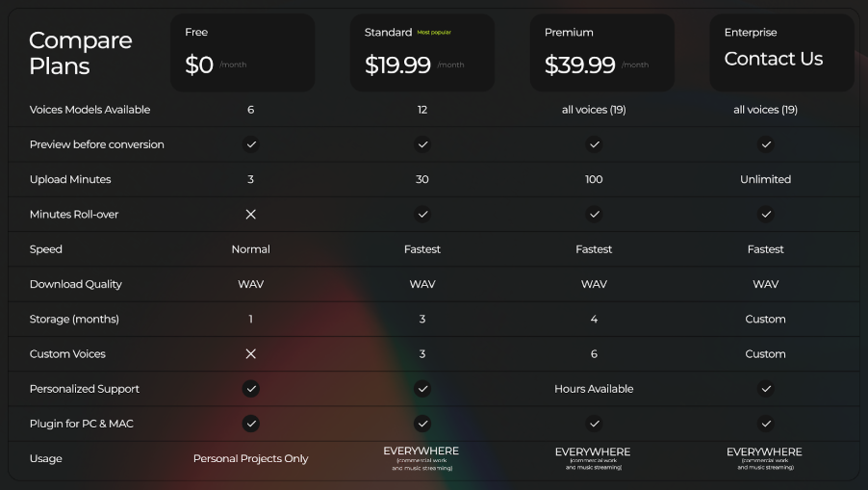Click the Voices Models Available row label
This screenshot has height=490, width=868.
point(89,110)
